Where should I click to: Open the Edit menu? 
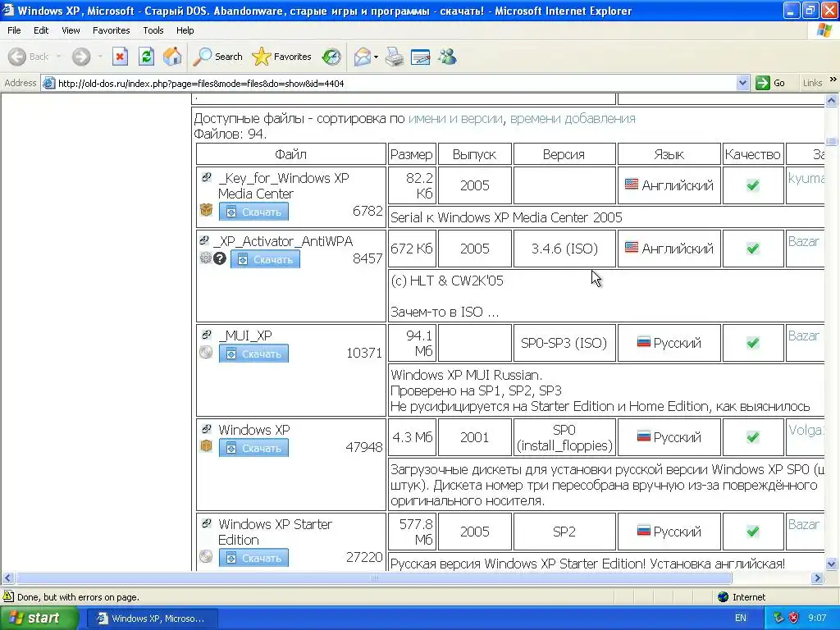click(41, 30)
